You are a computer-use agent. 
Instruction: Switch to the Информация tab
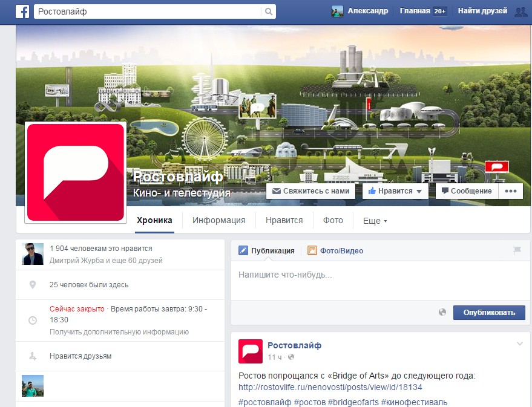point(219,221)
